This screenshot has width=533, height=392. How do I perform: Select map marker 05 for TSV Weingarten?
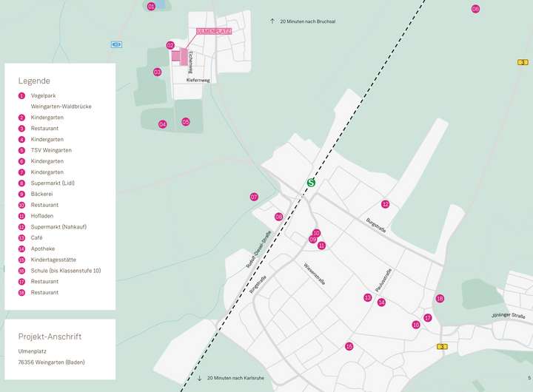tap(186, 122)
